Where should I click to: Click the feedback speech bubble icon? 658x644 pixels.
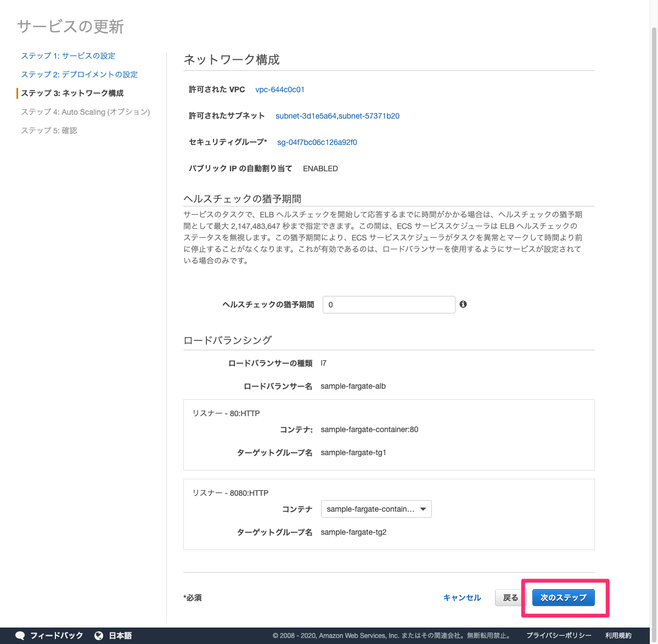click(x=20, y=635)
